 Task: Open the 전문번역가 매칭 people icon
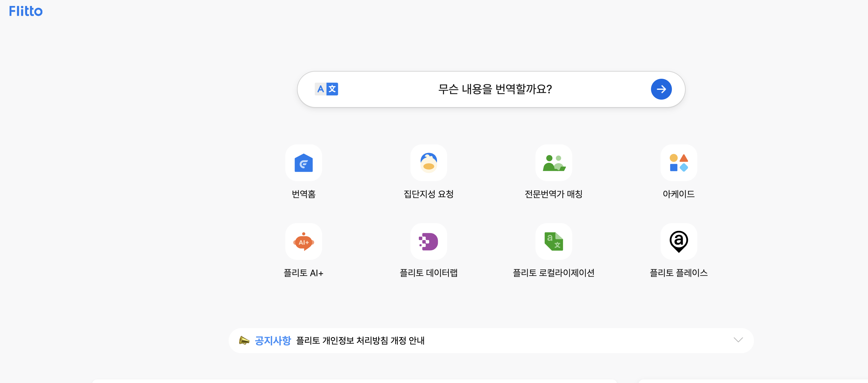(x=554, y=163)
